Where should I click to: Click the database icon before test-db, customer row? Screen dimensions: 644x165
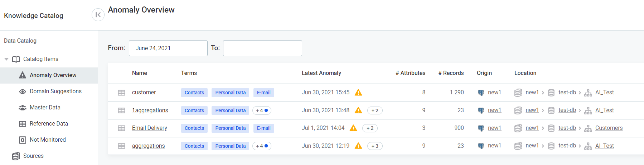pyautogui.click(x=551, y=93)
